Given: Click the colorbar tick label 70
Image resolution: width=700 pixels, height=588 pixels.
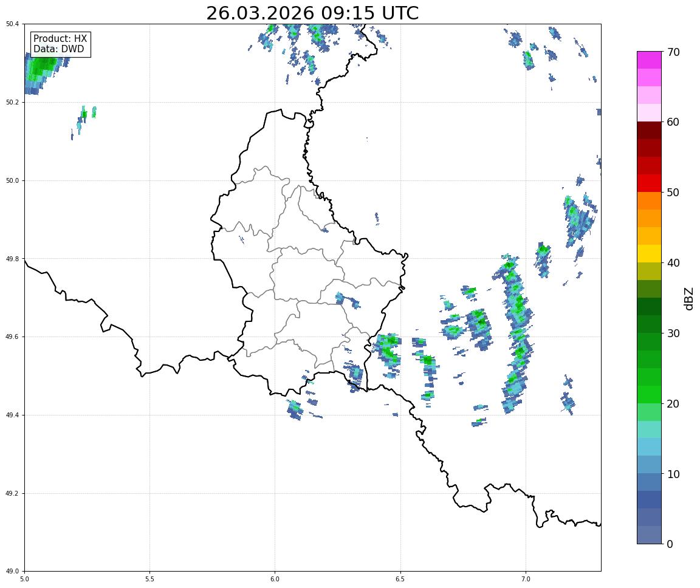Looking at the screenshot, I should pyautogui.click(x=673, y=52).
